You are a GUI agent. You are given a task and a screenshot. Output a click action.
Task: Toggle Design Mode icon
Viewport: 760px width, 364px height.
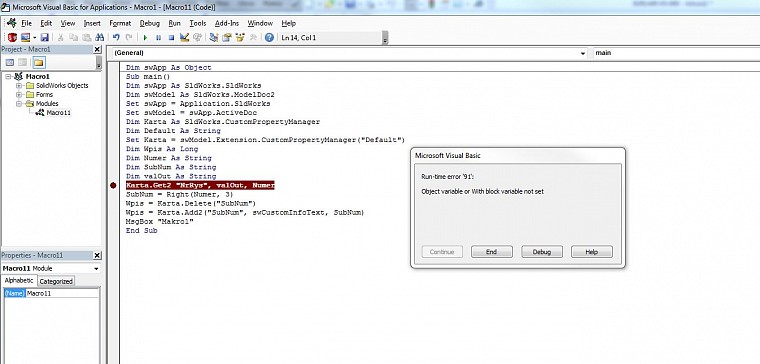click(x=184, y=37)
